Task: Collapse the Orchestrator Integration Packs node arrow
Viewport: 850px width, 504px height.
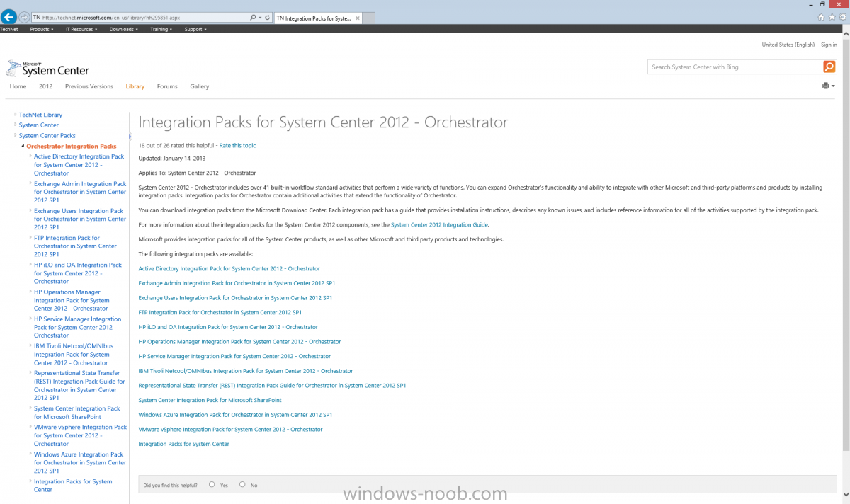Action: tap(23, 147)
